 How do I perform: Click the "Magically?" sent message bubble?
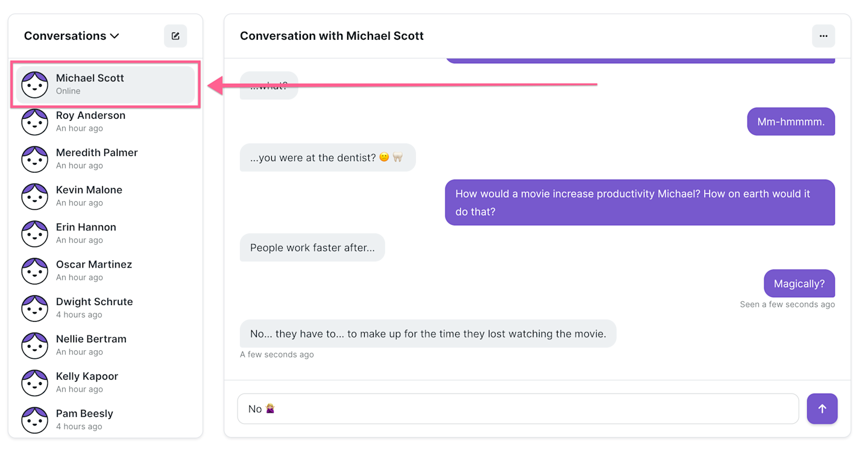pos(799,284)
